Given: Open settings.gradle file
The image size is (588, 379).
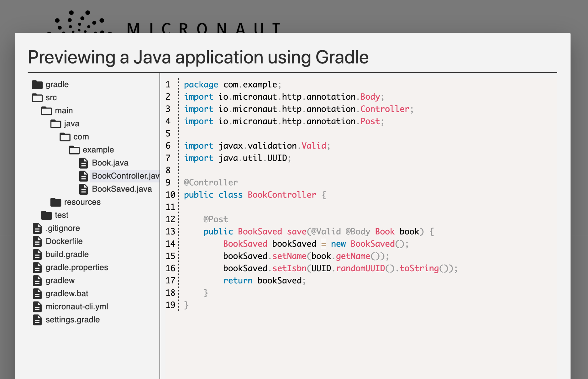Looking at the screenshot, I should click(72, 320).
